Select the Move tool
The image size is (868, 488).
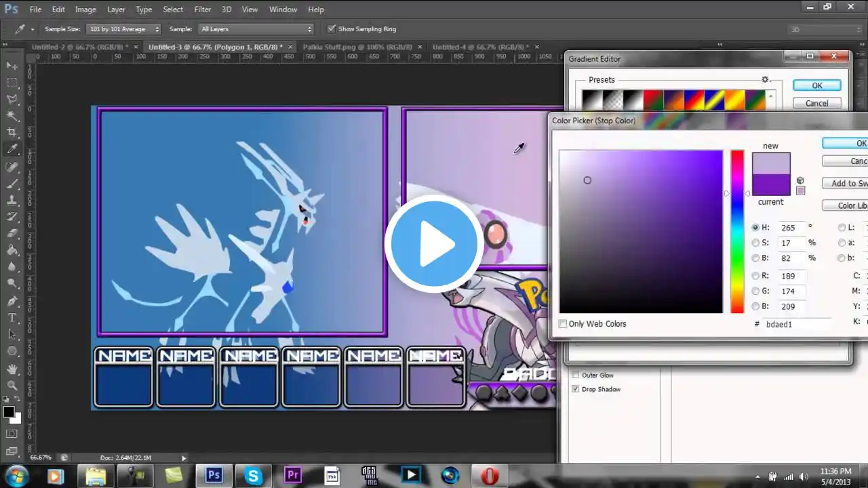click(12, 66)
